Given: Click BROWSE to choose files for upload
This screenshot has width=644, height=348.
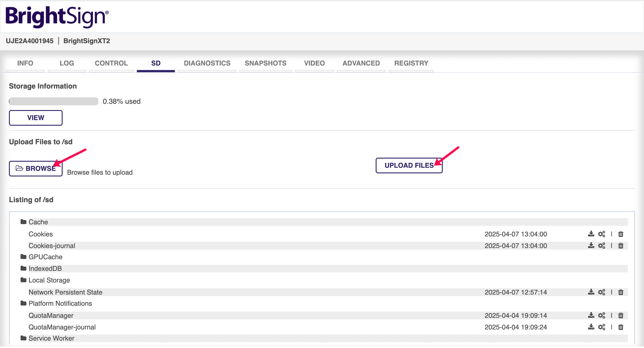Looking at the screenshot, I should tap(36, 168).
